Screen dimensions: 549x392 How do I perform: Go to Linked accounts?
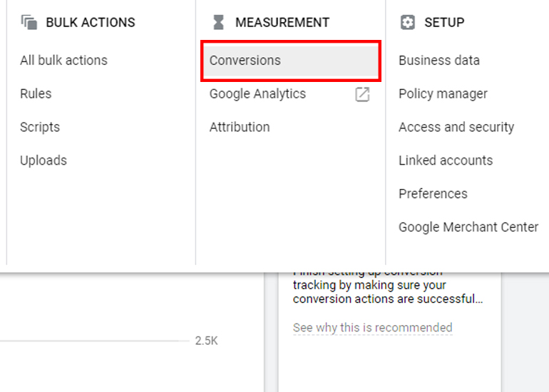[446, 160]
